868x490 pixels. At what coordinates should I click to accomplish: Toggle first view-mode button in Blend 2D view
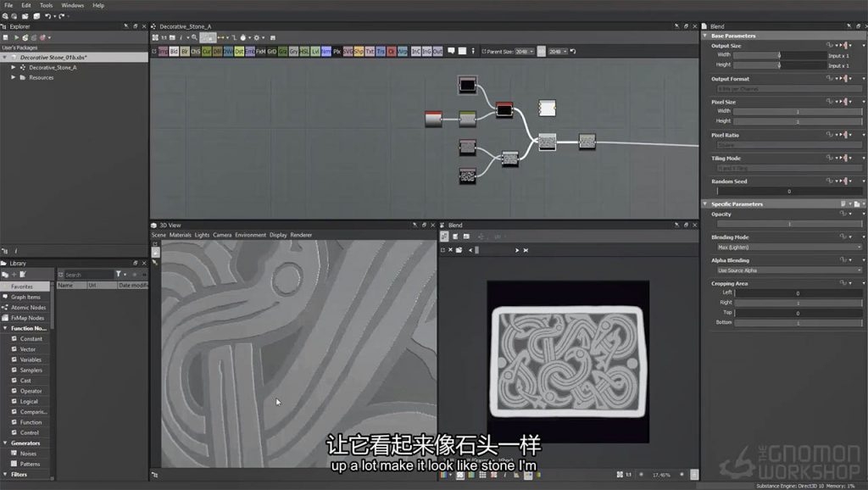[x=444, y=237]
